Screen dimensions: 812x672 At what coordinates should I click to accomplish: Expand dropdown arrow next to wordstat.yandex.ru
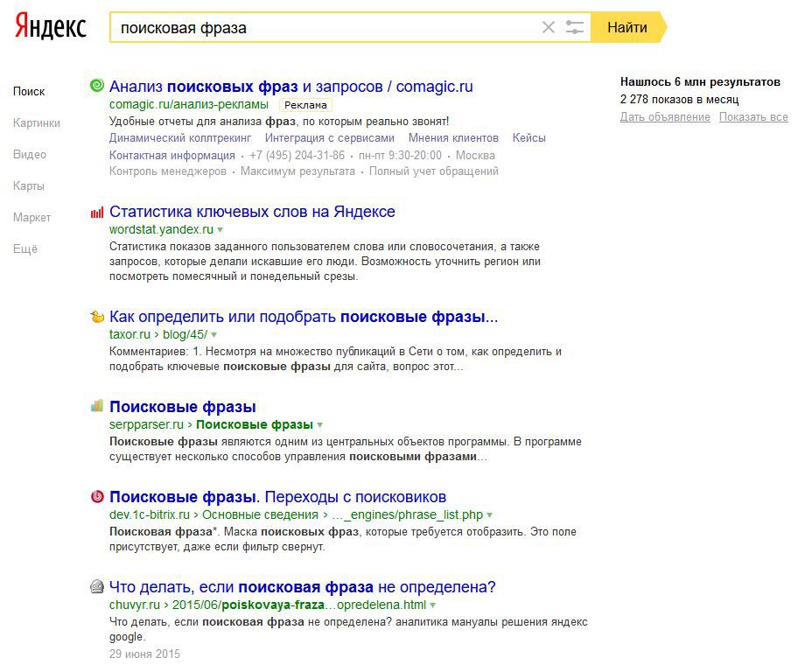click(220, 230)
